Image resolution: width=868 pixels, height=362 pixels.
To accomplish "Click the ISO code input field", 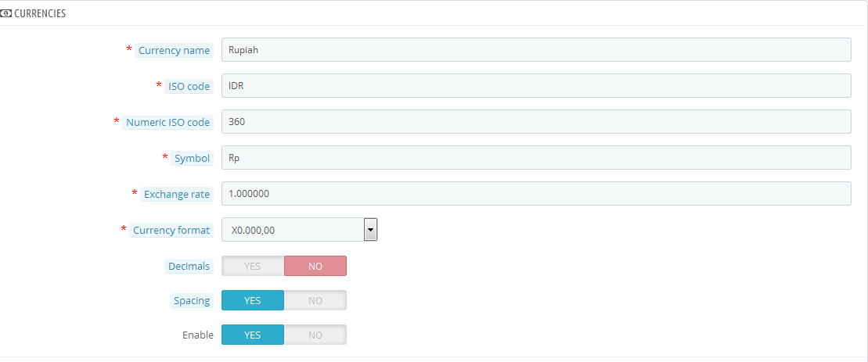I will (536, 86).
